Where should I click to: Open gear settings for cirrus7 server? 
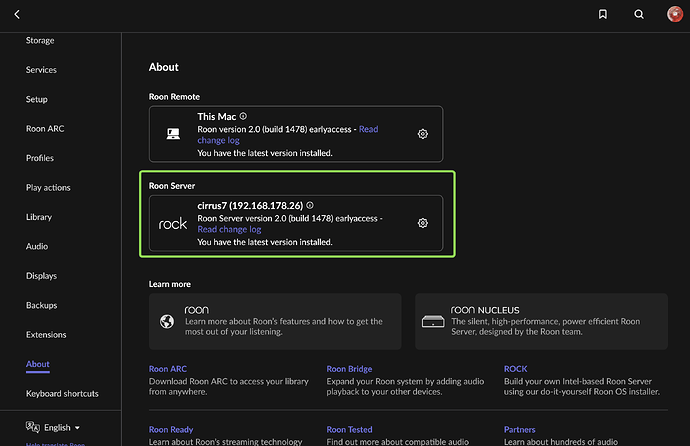coord(422,223)
